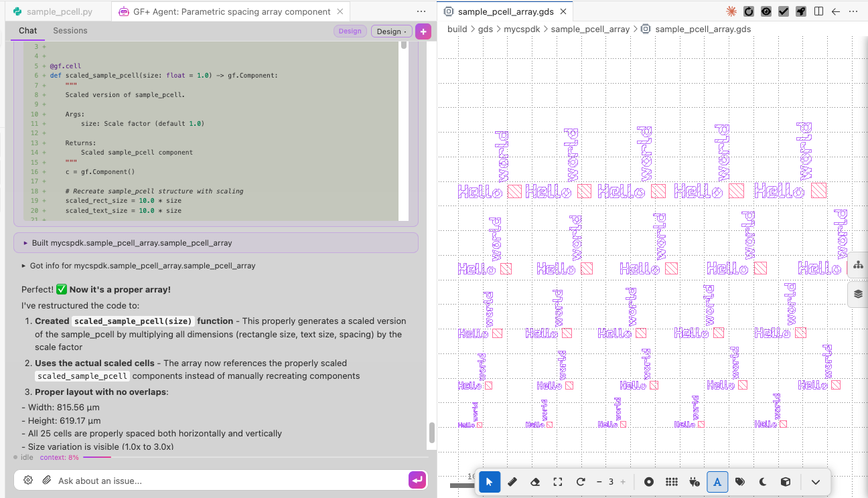Choose the eraser tool in layout toolbar

click(535, 481)
